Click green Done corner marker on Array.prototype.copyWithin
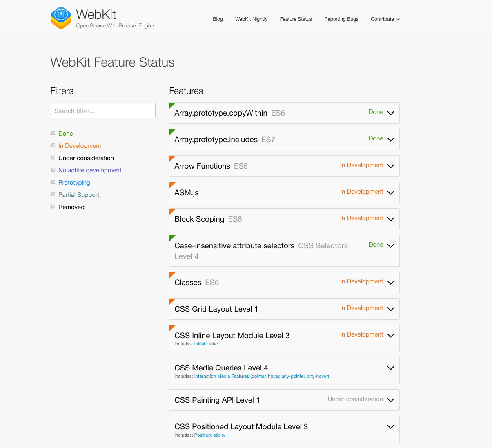This screenshot has height=448, width=492. [x=171, y=105]
